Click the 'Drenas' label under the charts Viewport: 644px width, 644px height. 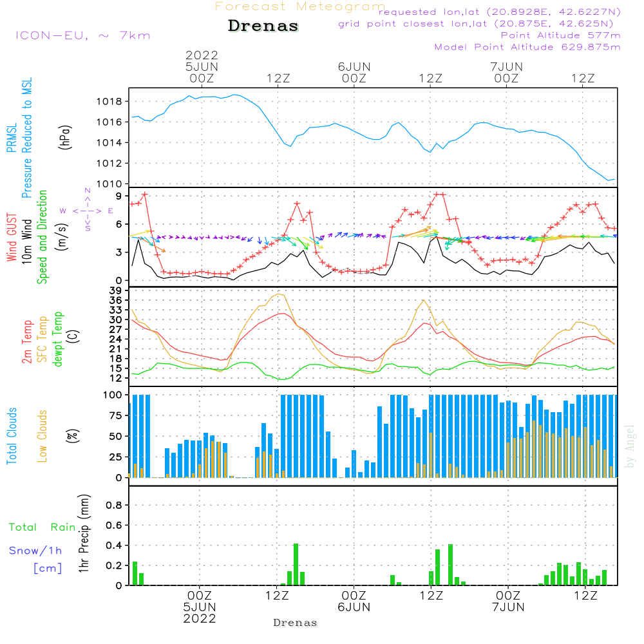[x=296, y=623]
